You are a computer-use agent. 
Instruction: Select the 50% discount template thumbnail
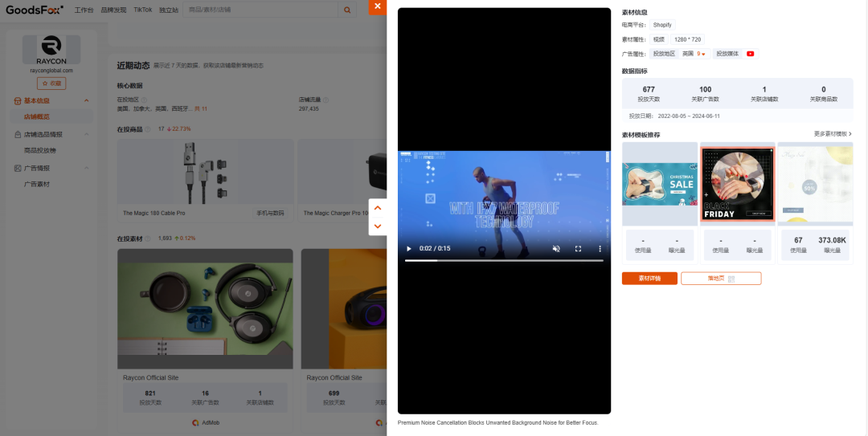(x=816, y=184)
